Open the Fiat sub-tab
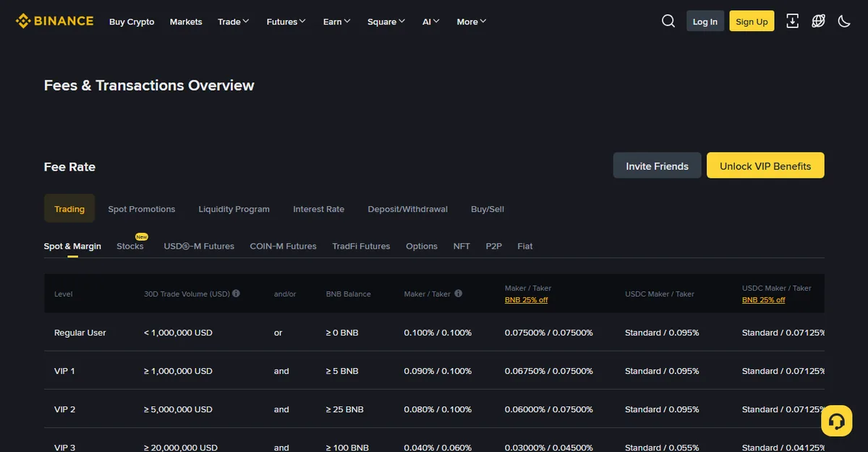Image resolution: width=868 pixels, height=452 pixels. (x=525, y=246)
